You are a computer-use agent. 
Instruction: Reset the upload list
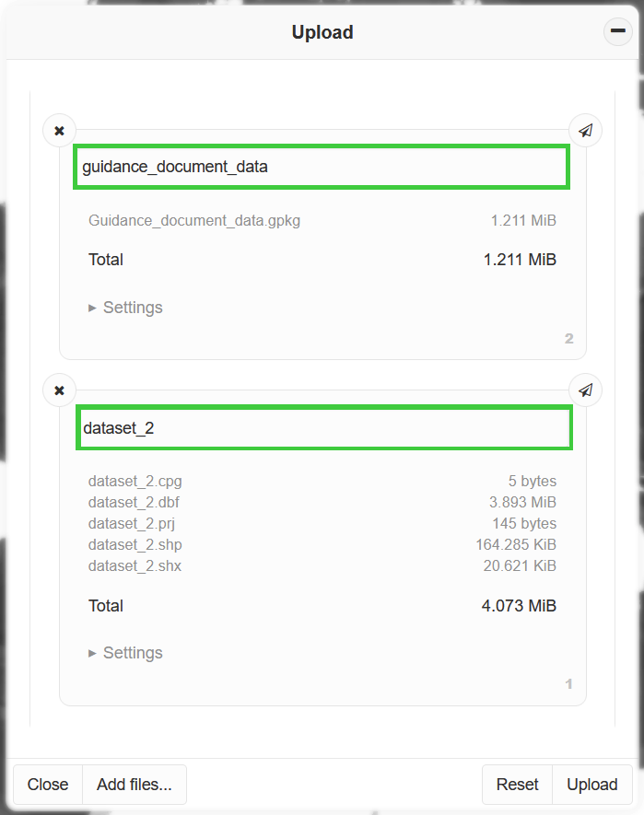[x=517, y=785]
